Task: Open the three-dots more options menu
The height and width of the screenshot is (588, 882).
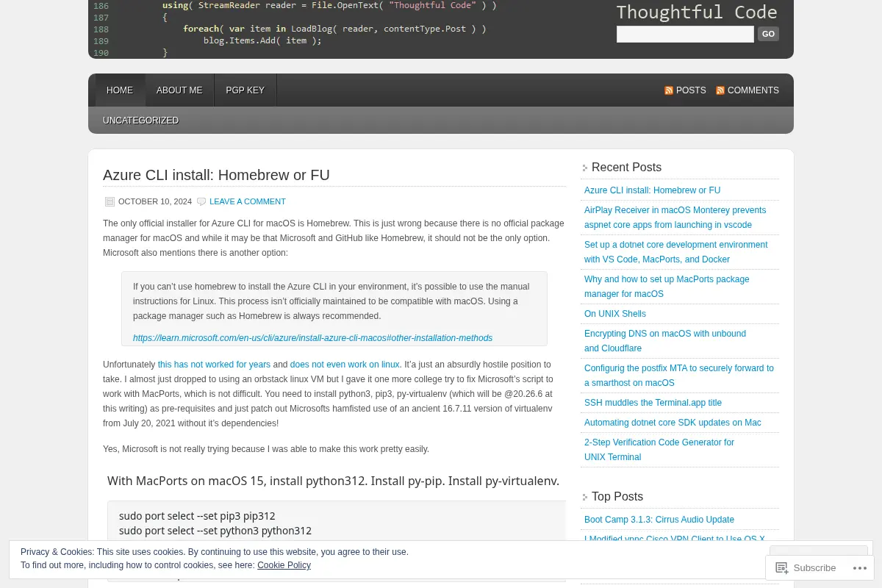Action: pos(860,567)
